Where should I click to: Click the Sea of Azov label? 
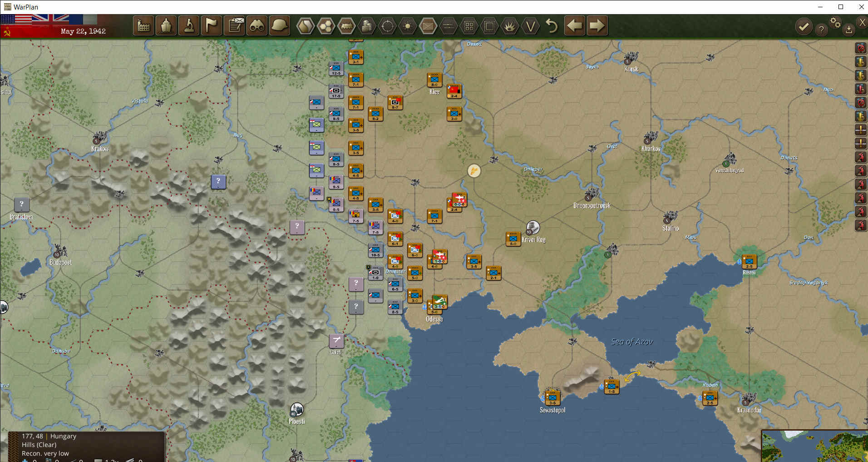tap(632, 342)
